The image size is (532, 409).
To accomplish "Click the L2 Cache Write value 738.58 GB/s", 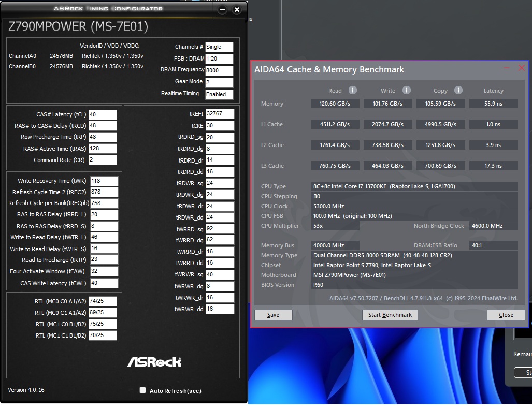I will pos(388,145).
